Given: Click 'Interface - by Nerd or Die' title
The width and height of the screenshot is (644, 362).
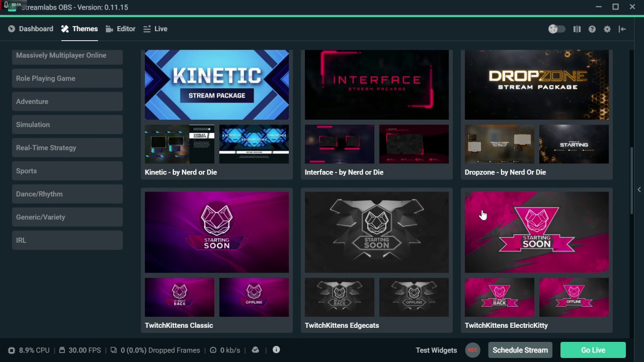Looking at the screenshot, I should coord(344,172).
